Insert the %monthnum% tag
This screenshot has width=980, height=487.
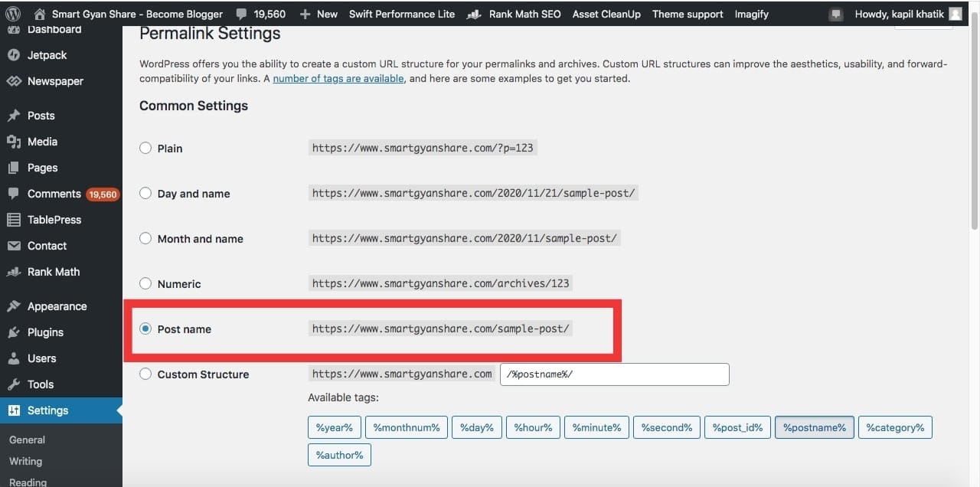(x=406, y=427)
